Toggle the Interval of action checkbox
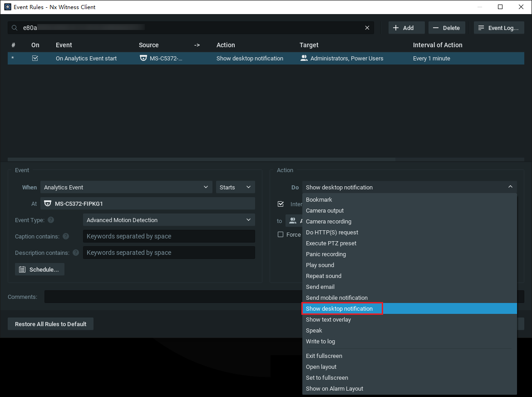532x397 pixels. (x=281, y=204)
